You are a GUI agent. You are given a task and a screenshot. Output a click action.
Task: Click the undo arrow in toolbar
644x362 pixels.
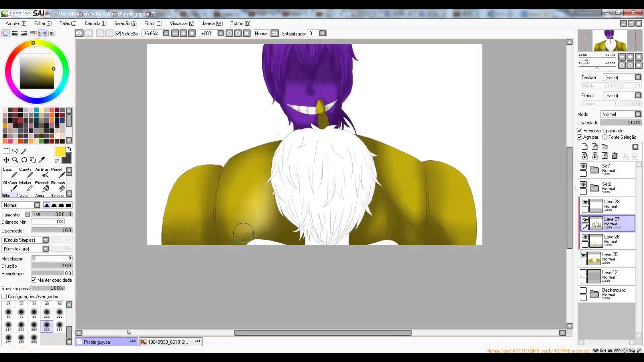pyautogui.click(x=79, y=33)
